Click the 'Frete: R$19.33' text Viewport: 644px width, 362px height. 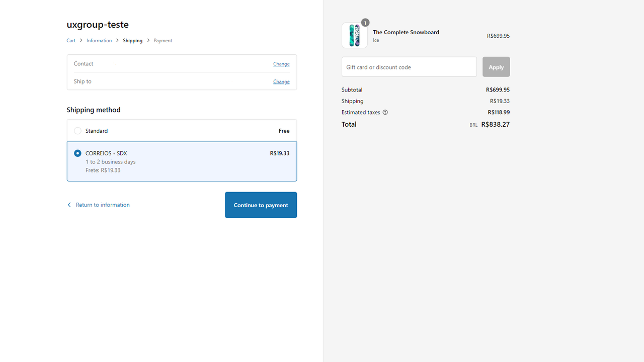[x=103, y=170]
